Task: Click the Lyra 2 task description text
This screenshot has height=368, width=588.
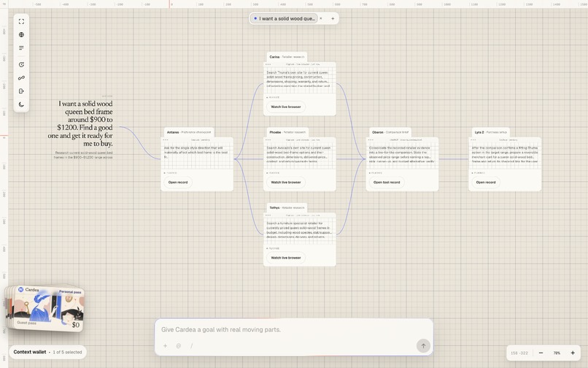Action: point(504,154)
